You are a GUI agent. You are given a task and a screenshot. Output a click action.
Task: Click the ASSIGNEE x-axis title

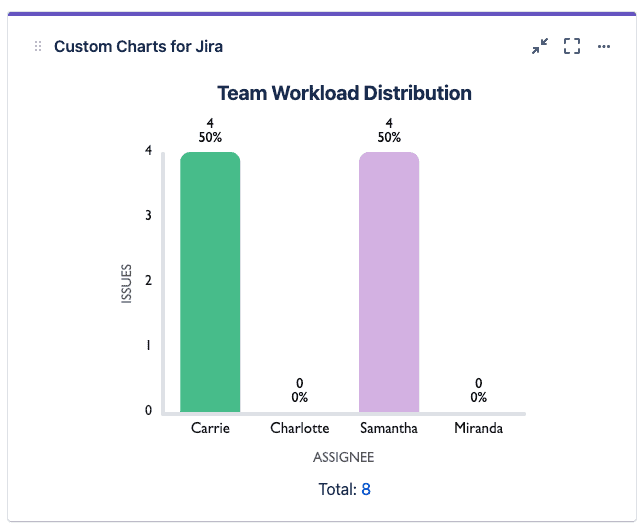click(x=344, y=457)
